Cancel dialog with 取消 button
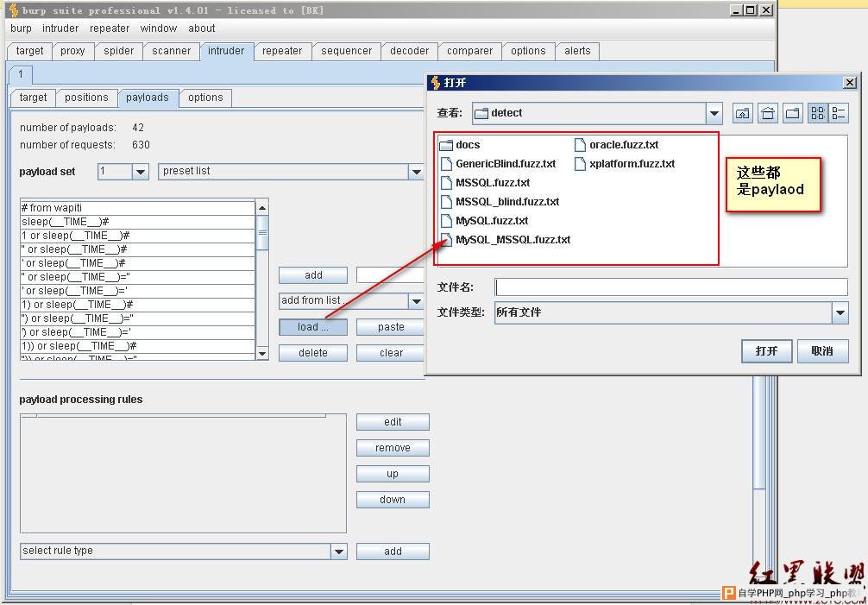Viewport: 868px width, 605px height. click(822, 351)
